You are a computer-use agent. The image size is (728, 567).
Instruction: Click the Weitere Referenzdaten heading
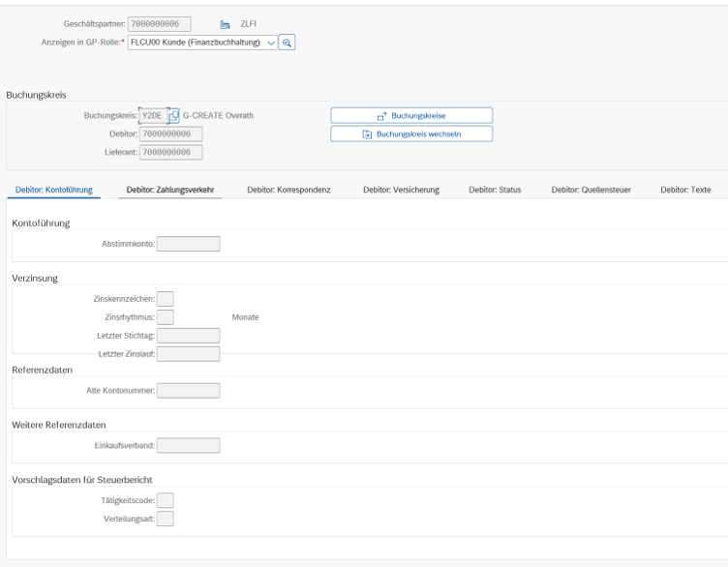tap(59, 425)
